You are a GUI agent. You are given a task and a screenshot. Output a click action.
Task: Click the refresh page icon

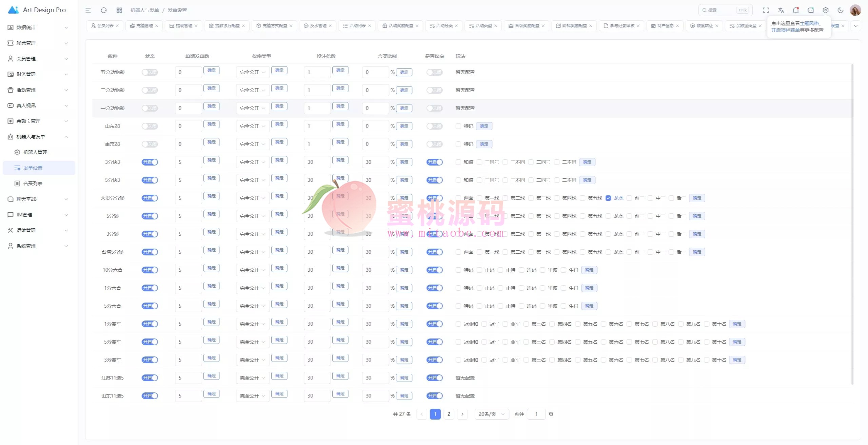(104, 10)
